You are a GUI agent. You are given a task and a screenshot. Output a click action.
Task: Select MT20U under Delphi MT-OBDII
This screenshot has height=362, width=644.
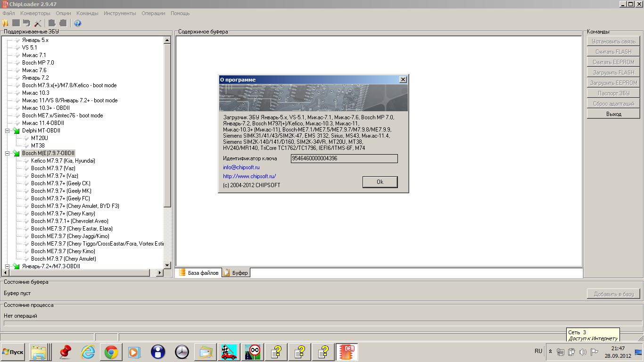40,138
